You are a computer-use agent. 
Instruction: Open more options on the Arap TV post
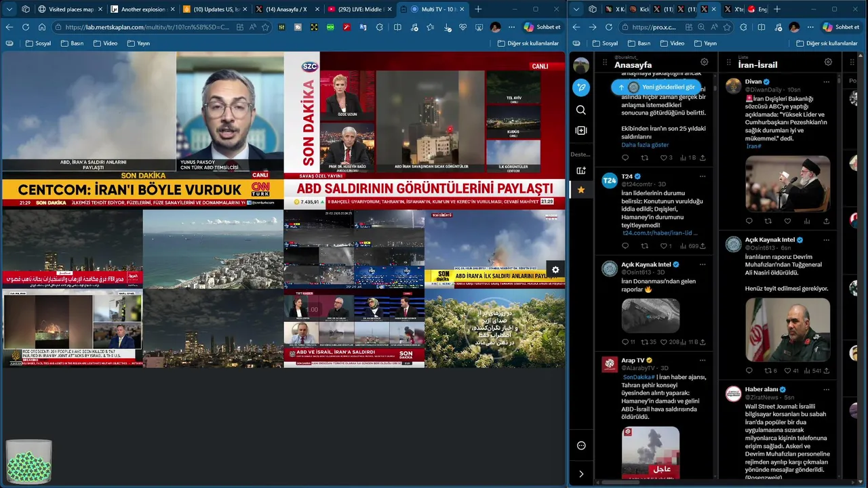[703, 361]
